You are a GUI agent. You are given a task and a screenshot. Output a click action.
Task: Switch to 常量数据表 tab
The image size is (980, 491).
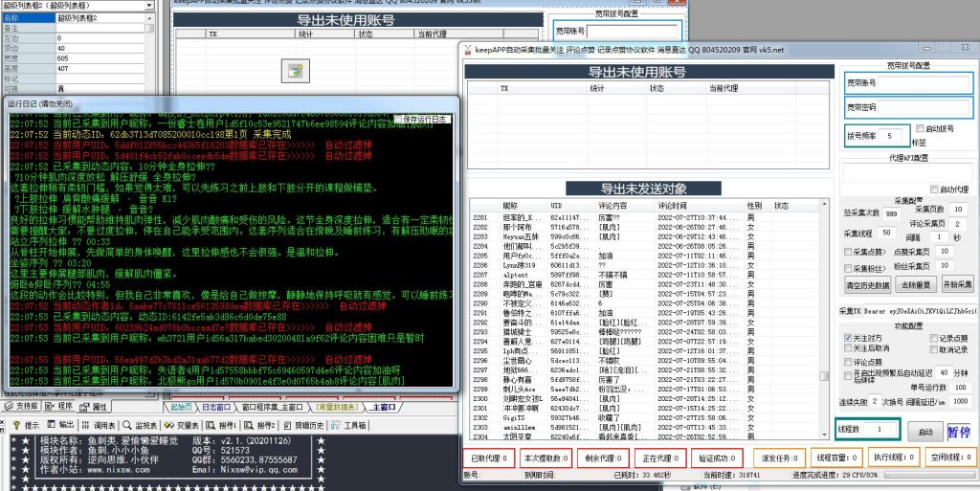338,408
